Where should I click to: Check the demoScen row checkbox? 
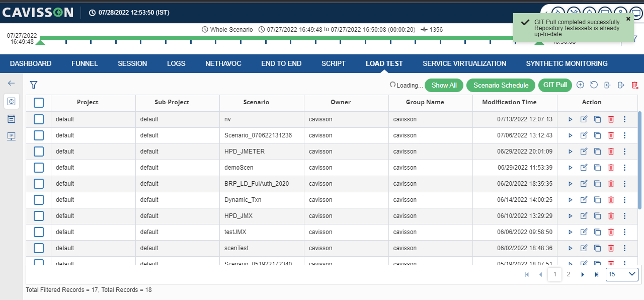tap(39, 168)
